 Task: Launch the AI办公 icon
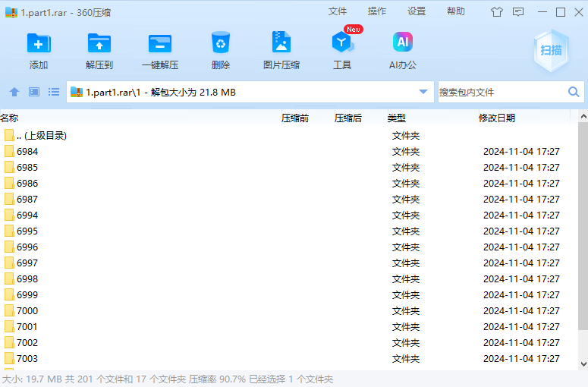click(403, 42)
